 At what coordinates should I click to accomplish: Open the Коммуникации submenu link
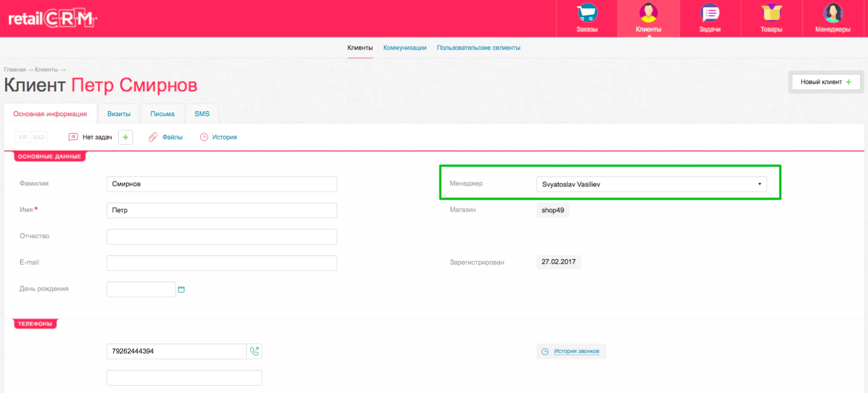(x=405, y=48)
